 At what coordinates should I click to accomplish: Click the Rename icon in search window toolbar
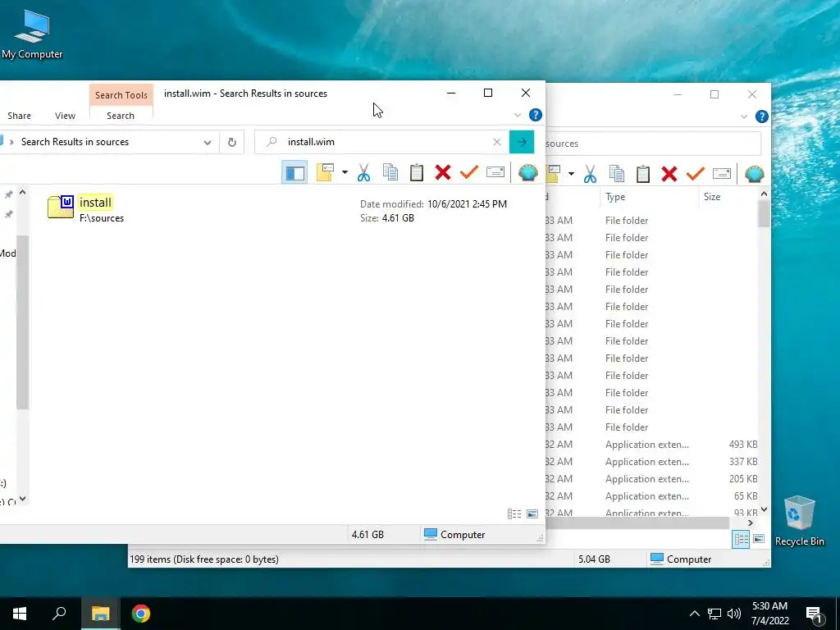coord(495,172)
